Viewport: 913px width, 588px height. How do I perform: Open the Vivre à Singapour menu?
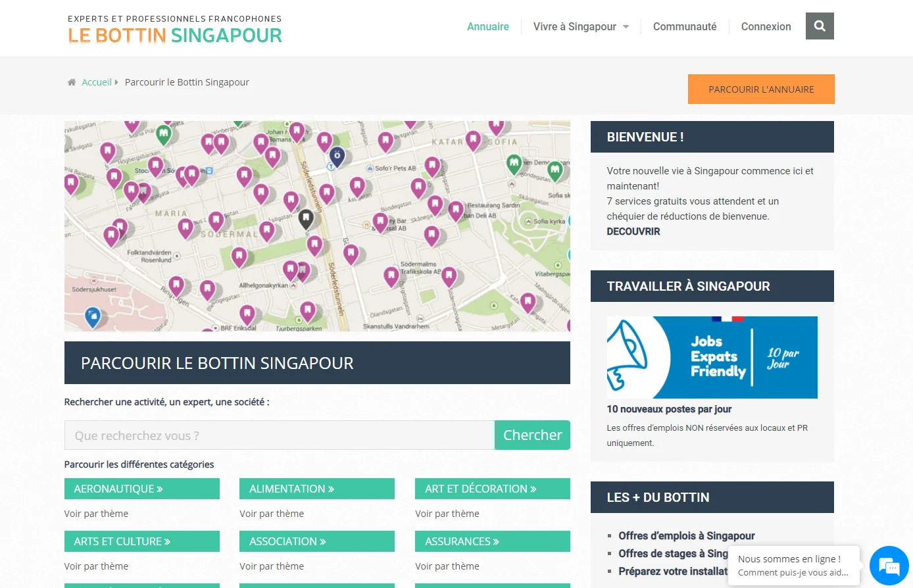[575, 26]
